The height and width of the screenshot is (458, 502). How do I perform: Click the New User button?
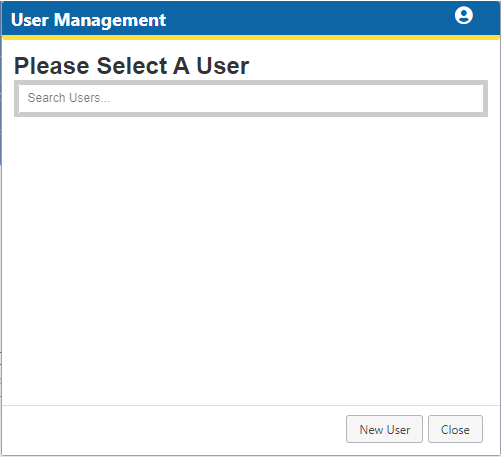pos(384,429)
